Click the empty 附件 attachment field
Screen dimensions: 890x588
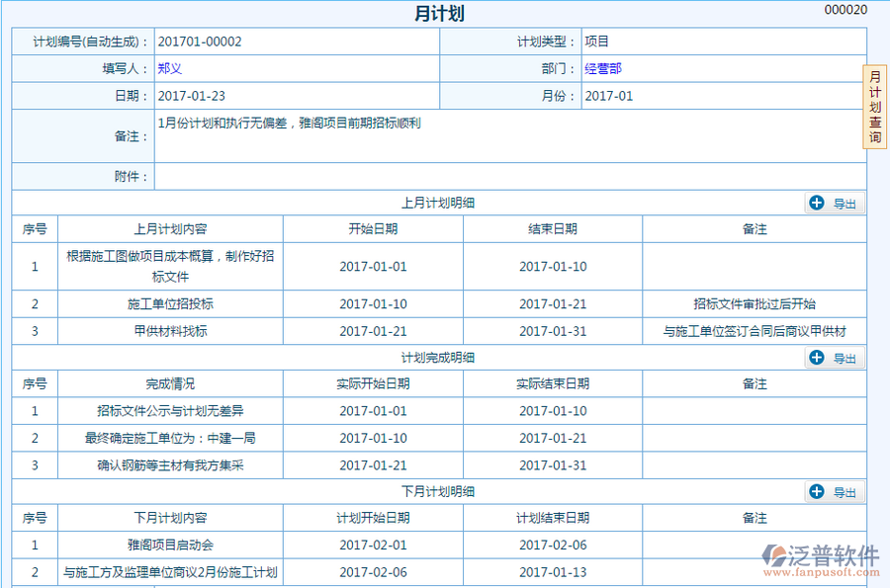pyautogui.click(x=508, y=177)
